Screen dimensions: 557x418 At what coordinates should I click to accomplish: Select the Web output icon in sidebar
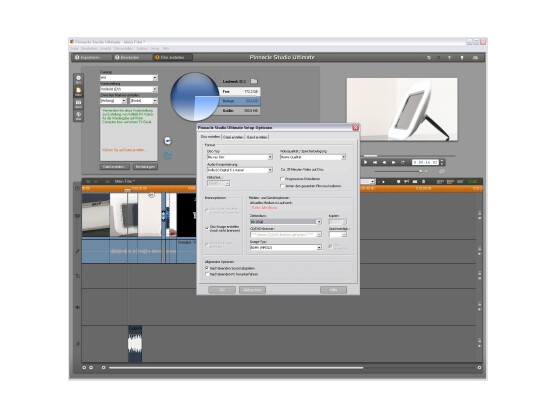point(79,116)
